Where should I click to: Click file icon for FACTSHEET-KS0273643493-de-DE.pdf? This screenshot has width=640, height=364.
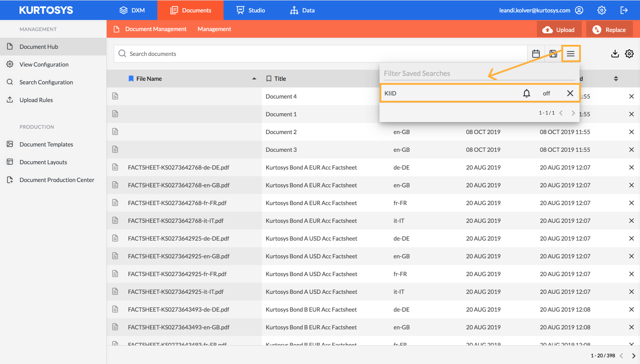coord(115,309)
